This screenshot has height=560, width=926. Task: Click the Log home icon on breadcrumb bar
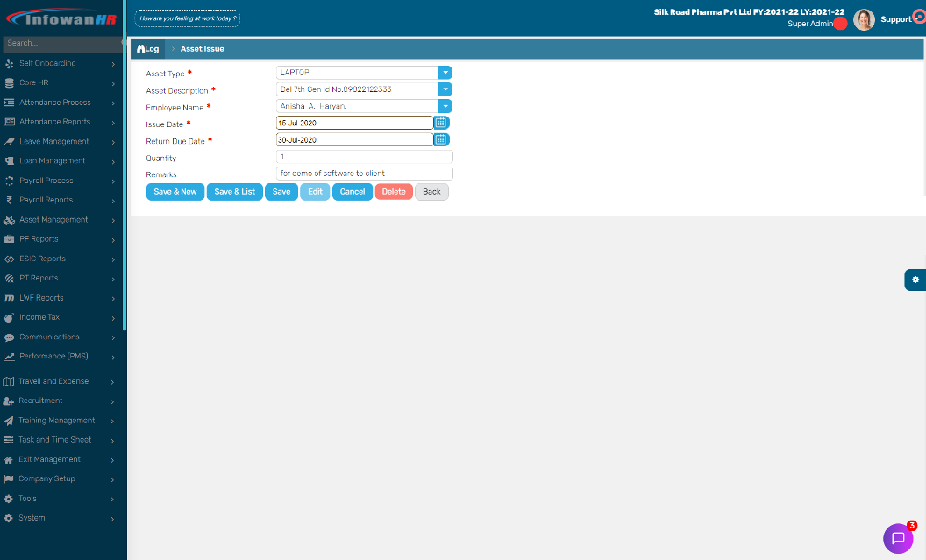tap(139, 48)
